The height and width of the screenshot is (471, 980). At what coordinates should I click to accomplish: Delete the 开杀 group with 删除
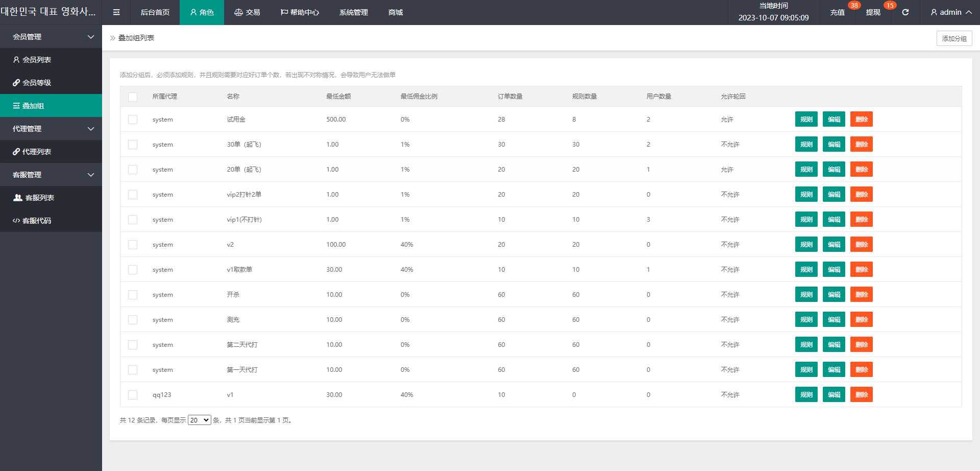click(861, 295)
